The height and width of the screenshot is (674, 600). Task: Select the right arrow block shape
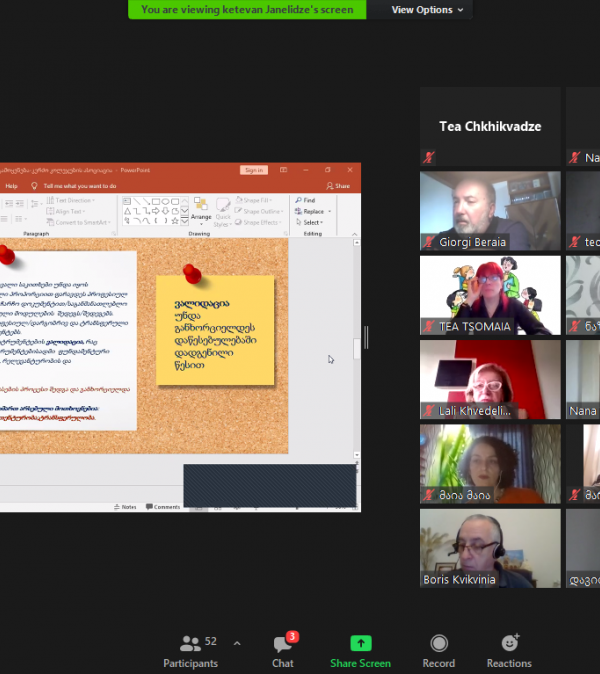tap(156, 211)
